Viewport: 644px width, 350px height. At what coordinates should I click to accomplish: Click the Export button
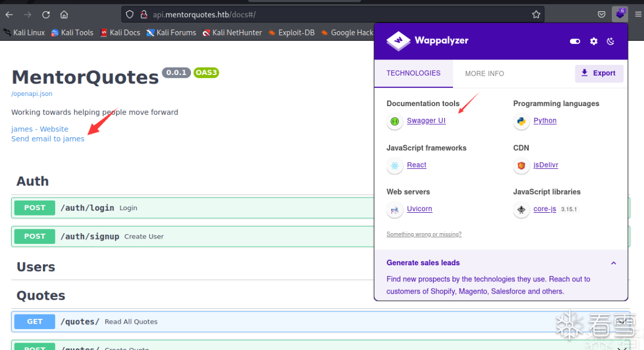599,73
